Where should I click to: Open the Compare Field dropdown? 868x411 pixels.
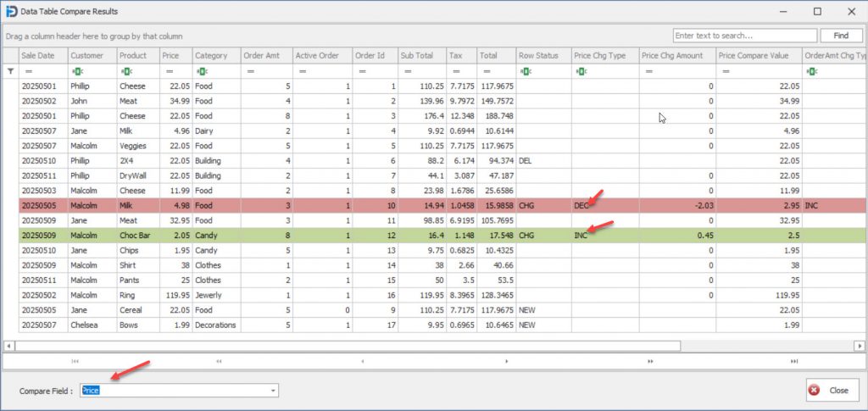pos(273,391)
